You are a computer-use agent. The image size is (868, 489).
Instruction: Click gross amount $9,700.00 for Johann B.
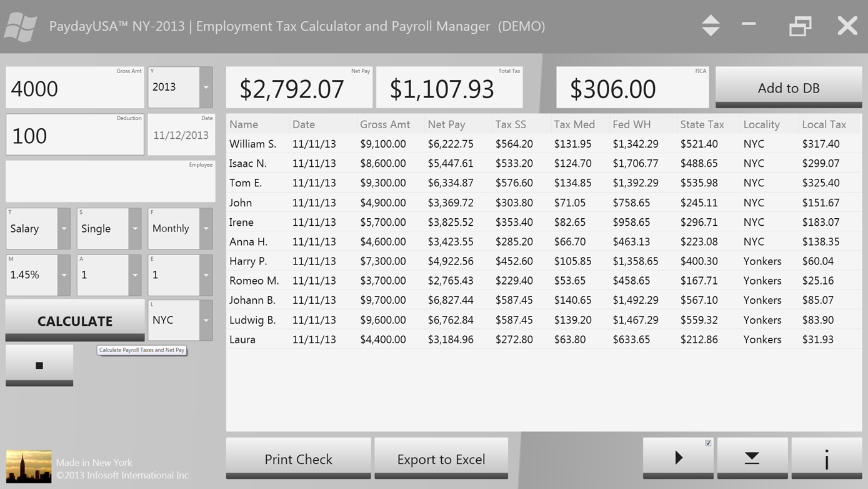383,300
